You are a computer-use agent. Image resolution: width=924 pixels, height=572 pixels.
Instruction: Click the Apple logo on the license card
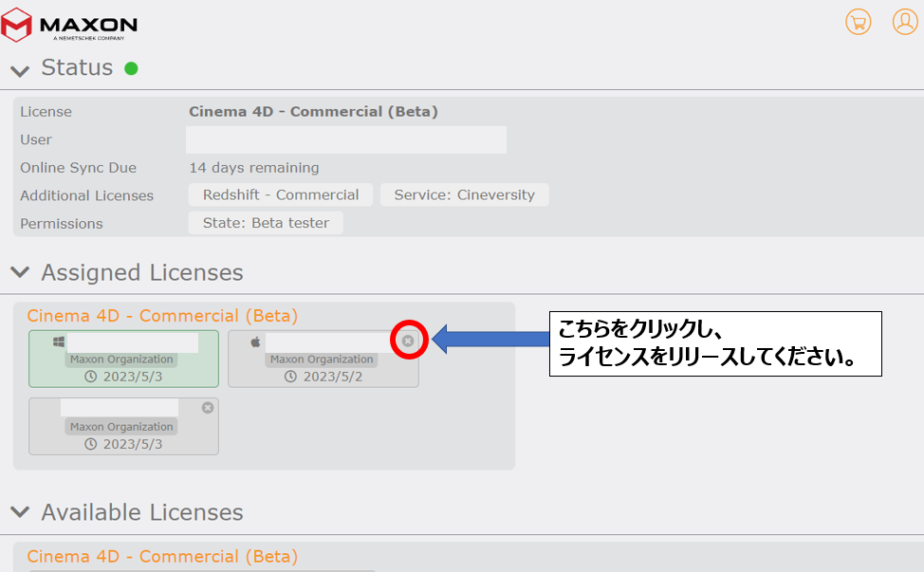click(x=255, y=341)
